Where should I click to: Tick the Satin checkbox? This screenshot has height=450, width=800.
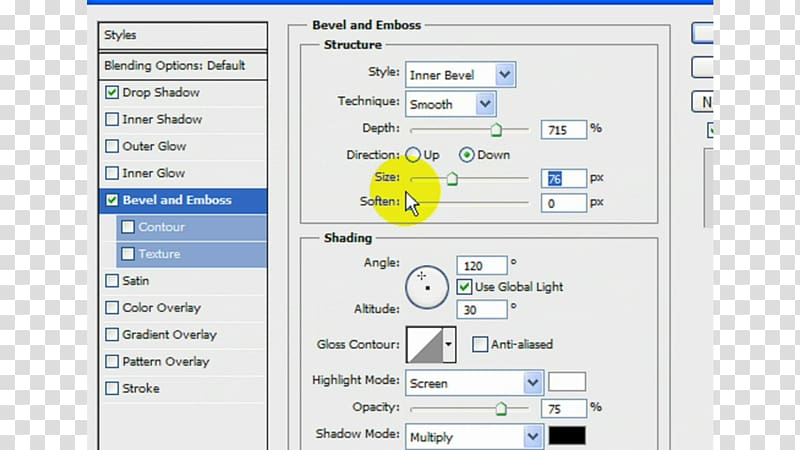[112, 281]
